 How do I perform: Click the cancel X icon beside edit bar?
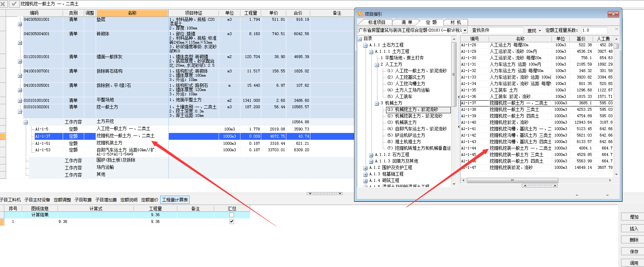[x=4, y=4]
